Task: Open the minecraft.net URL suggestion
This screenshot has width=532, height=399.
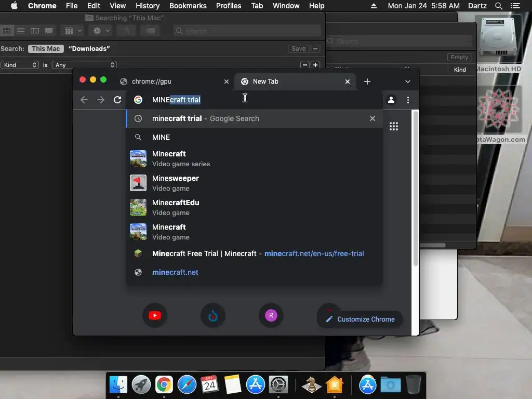Action: point(255,272)
